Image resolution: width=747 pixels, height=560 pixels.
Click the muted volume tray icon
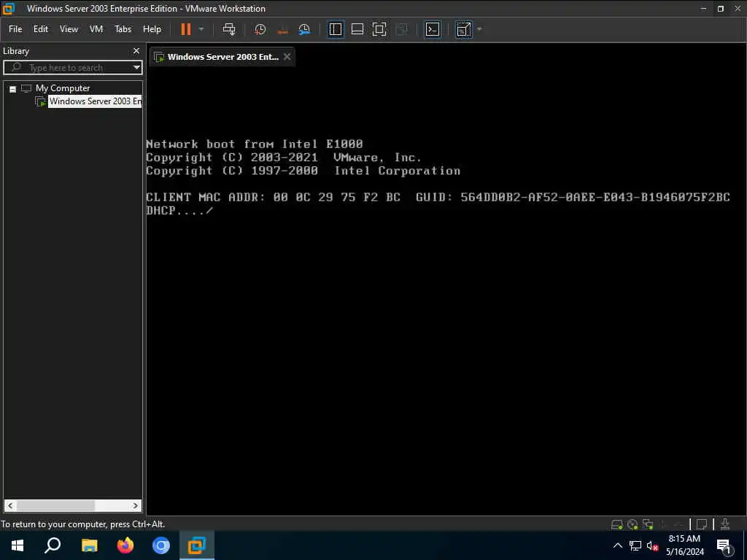(652, 545)
